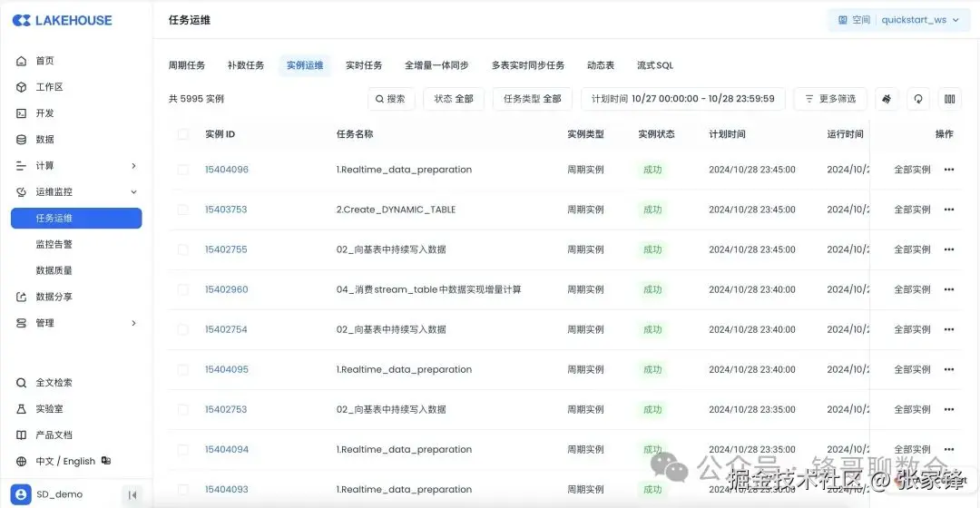
Task: Open instance ID 15402960 link
Action: 226,289
